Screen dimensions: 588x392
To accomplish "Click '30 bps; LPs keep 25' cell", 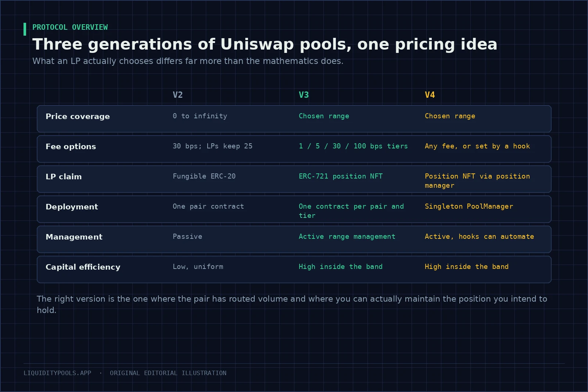I will [213, 146].
